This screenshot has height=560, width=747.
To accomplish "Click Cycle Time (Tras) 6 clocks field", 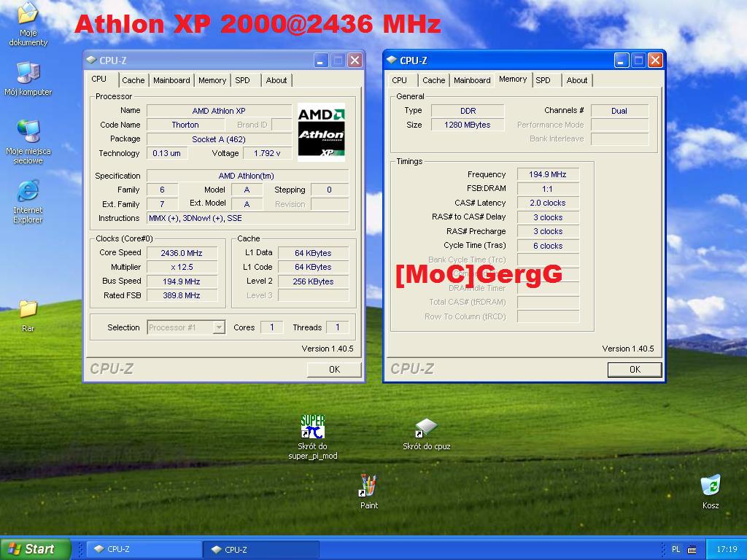I will coord(548,246).
